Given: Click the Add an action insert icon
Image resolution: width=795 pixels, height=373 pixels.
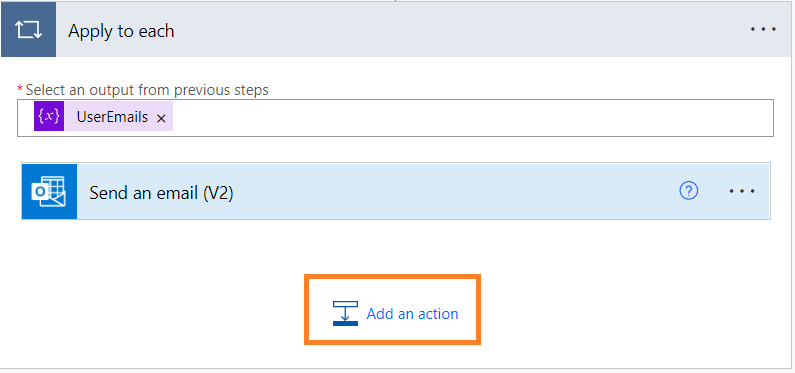Looking at the screenshot, I should point(345,313).
